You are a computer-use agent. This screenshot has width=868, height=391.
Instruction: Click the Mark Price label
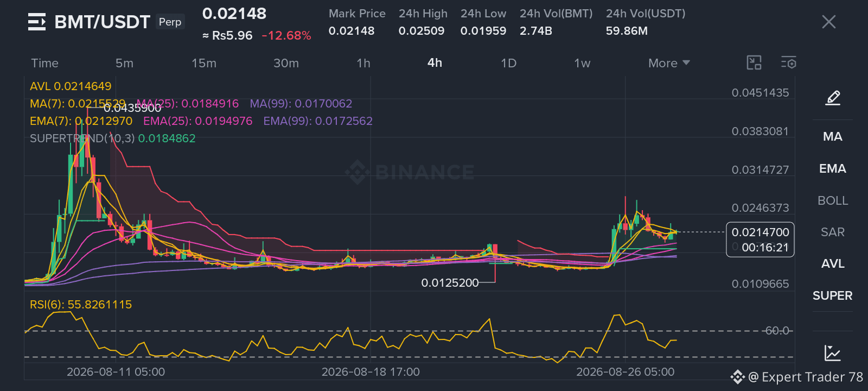coord(357,14)
